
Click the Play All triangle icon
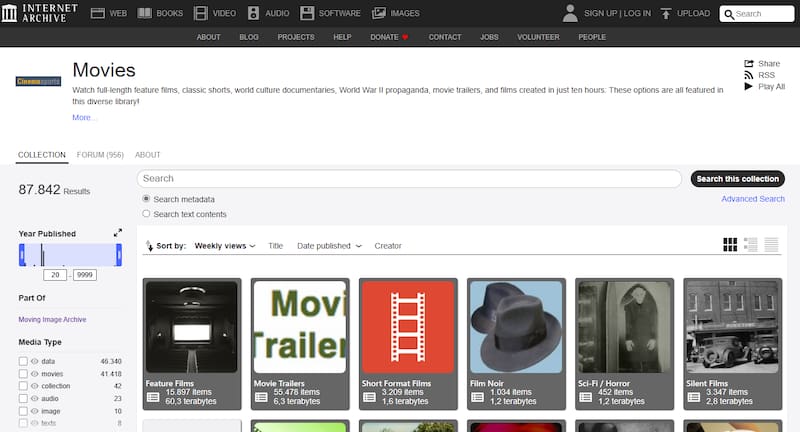click(x=748, y=87)
